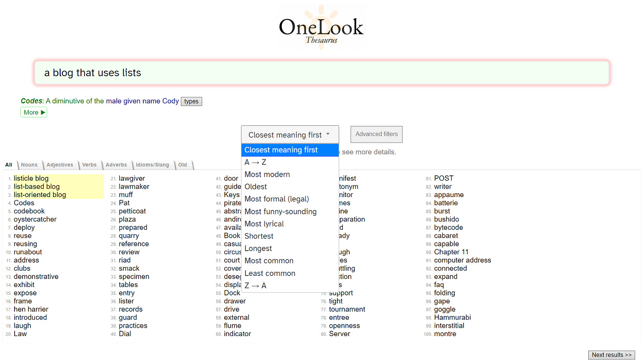This screenshot has height=364, width=644.
Task: Open result 'Hammurabi'
Action: coord(452,318)
